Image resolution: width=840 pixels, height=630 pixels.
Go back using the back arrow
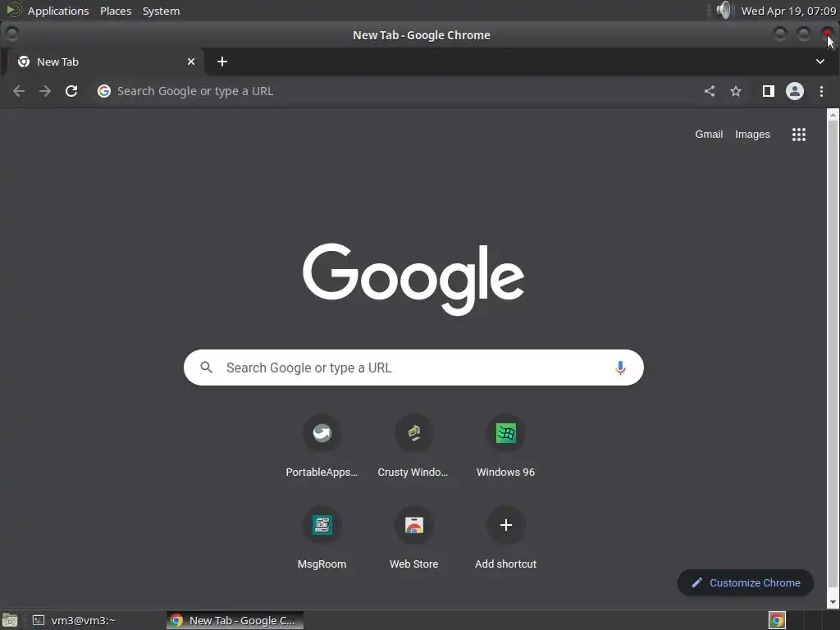point(19,91)
